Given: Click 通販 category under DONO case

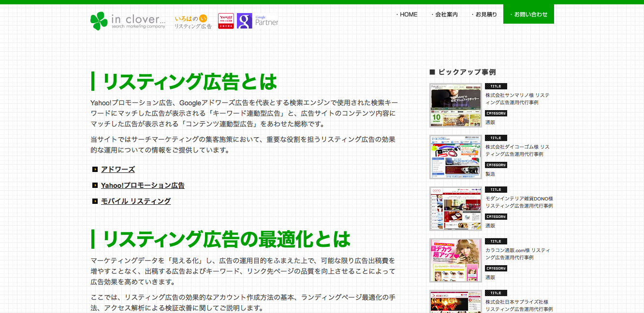Looking at the screenshot, I should point(490,226).
